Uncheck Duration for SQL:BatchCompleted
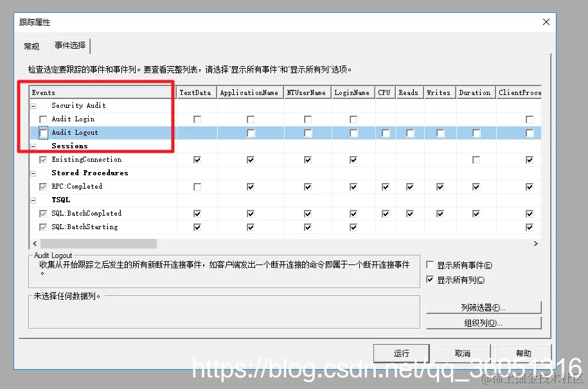588x389 pixels. pos(476,214)
